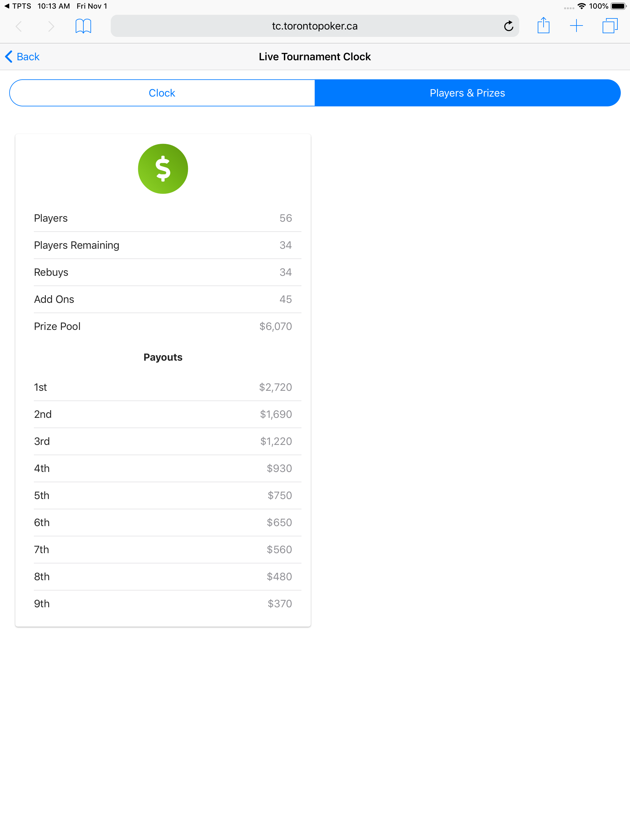This screenshot has height=840, width=630.
Task: Go Back from Live Tournament Clock
Action: pyautogui.click(x=22, y=57)
